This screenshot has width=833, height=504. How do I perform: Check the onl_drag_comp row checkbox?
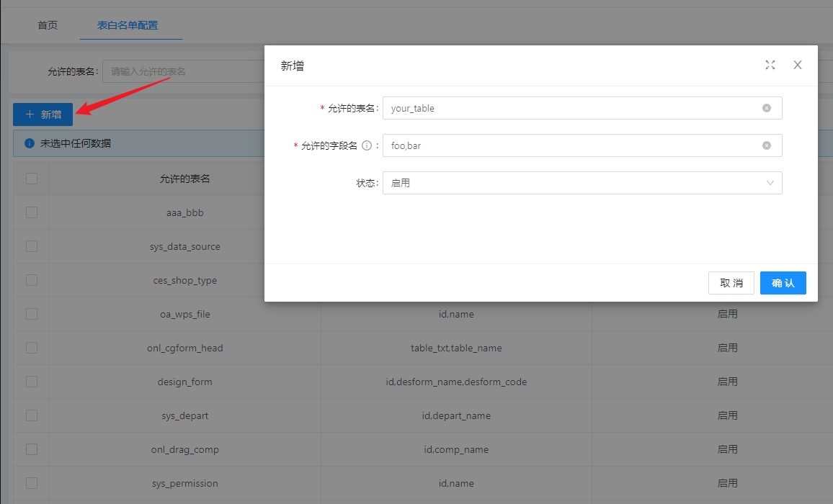32,449
